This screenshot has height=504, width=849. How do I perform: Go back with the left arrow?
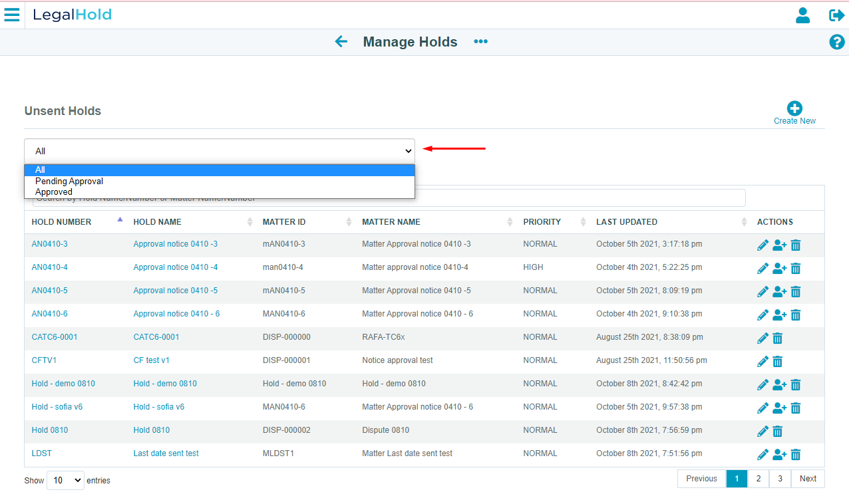341,42
